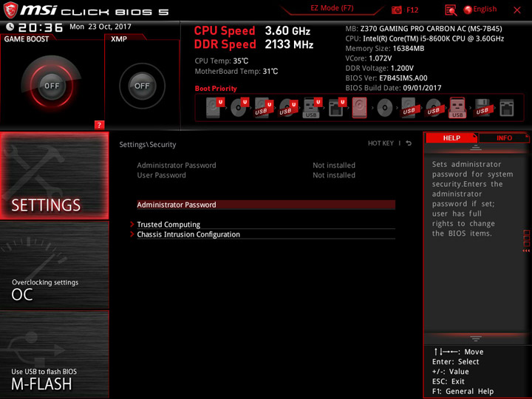
Task: Click the CPU Speed 3.60 GHz readout
Action: [252, 31]
